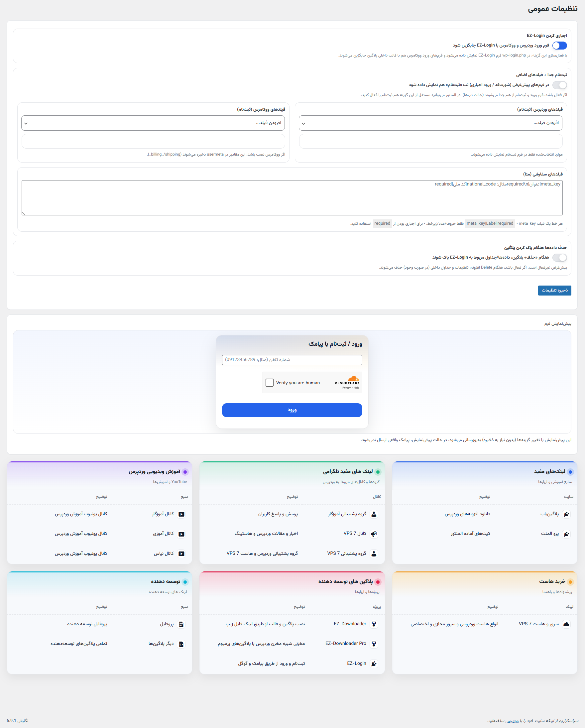The image size is (585, 728).
Task: Click the خرید هاست card heading
Action: click(x=552, y=582)
